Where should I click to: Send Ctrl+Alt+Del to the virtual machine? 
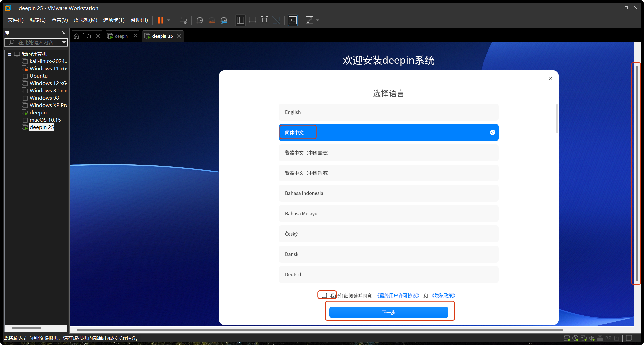click(x=183, y=20)
